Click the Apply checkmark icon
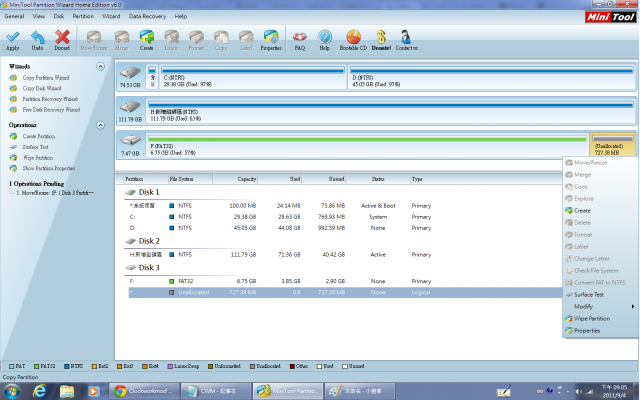 13,37
